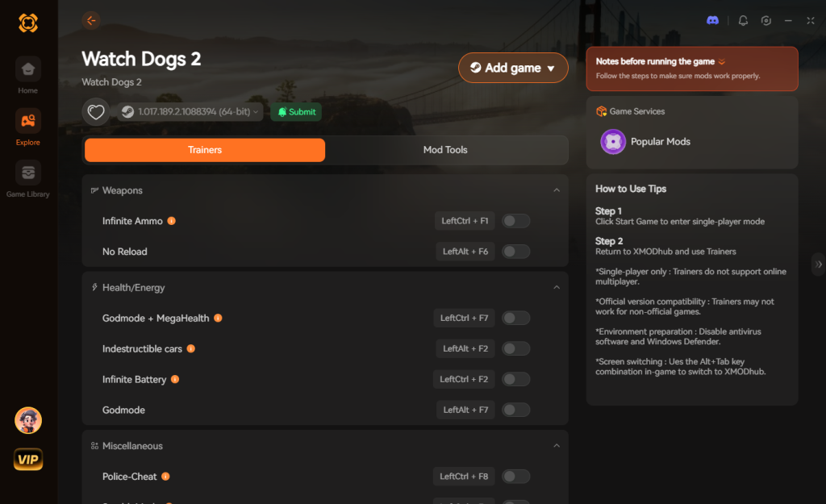Click info icon next to Police-Cheat
The image size is (826, 504).
(x=165, y=476)
